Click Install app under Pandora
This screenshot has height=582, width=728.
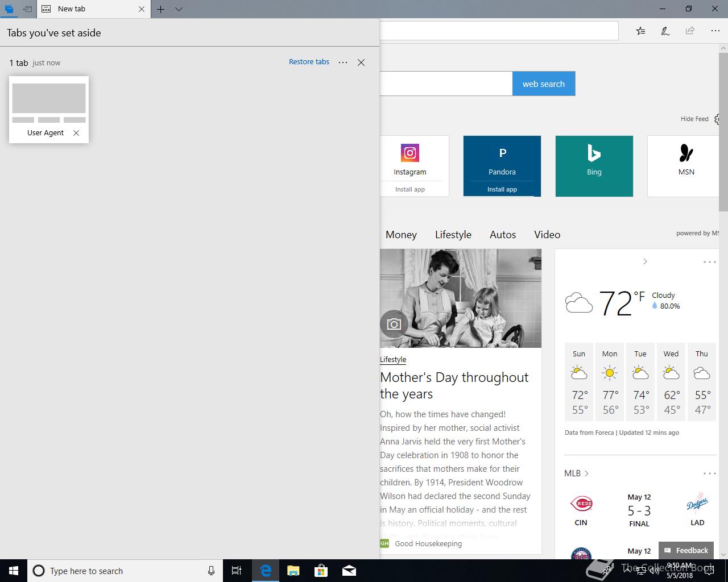pyautogui.click(x=502, y=189)
